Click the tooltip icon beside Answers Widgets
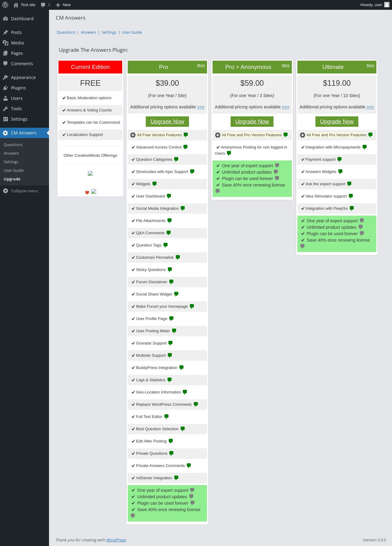 tap(341, 172)
